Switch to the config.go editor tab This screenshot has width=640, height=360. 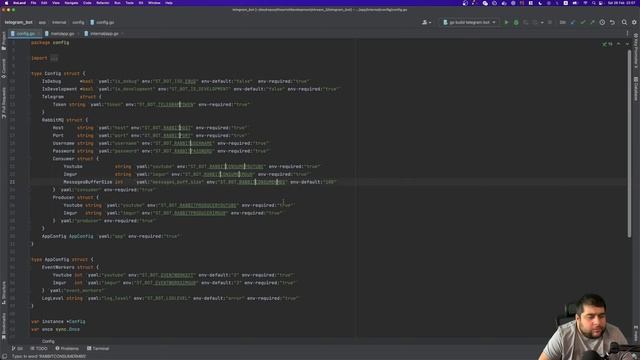24,33
